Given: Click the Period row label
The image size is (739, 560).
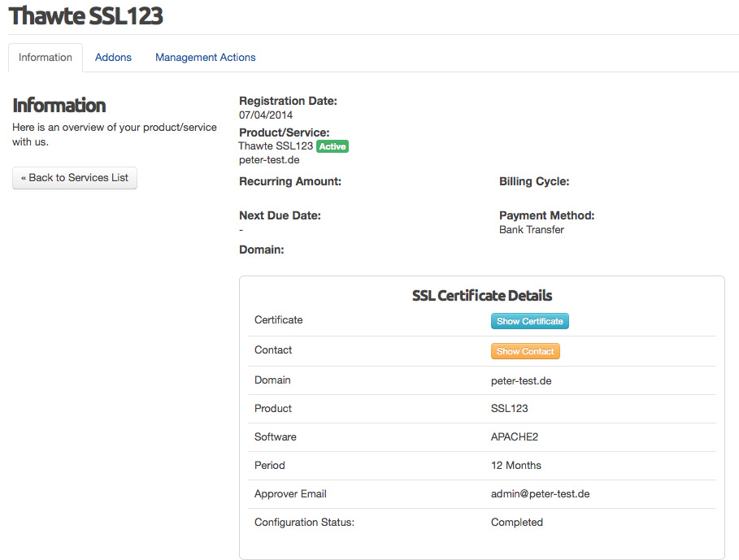Looking at the screenshot, I should click(x=270, y=466).
